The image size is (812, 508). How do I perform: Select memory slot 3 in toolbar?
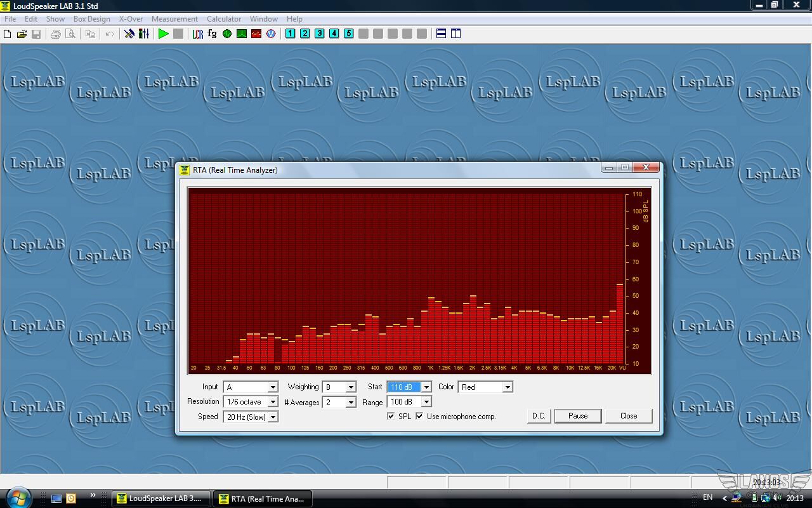(x=320, y=34)
